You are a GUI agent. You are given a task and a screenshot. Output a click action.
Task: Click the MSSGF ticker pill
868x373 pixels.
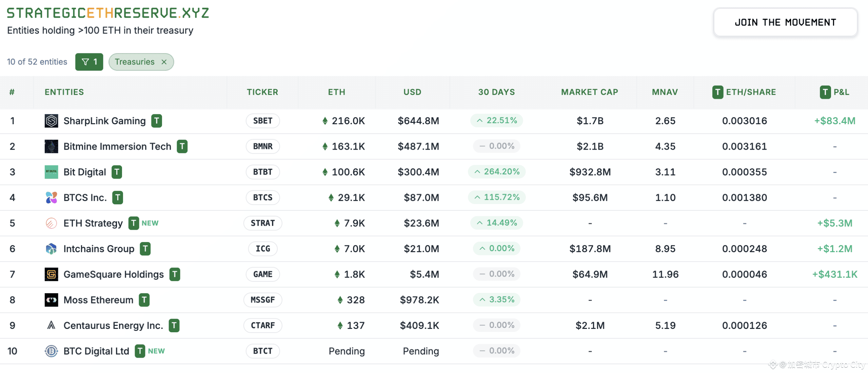click(263, 300)
